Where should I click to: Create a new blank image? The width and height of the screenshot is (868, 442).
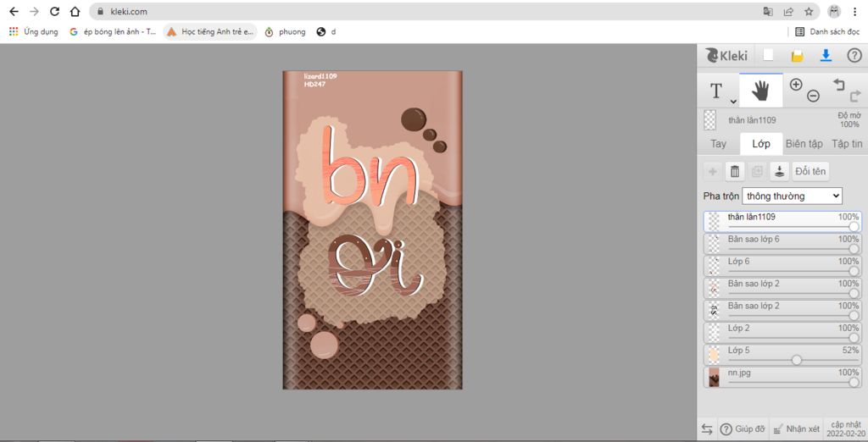click(x=768, y=55)
